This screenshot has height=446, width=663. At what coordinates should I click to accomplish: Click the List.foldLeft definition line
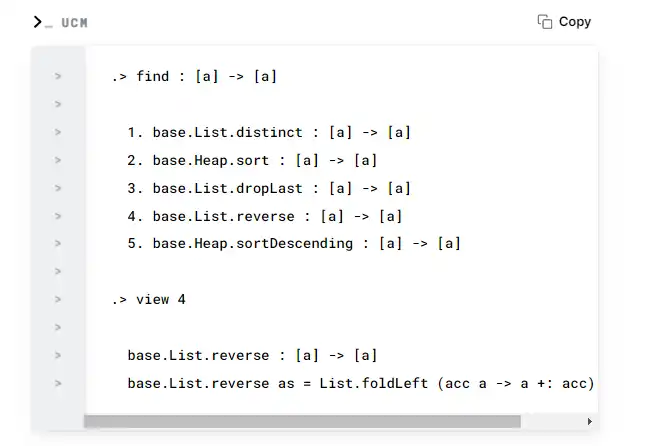click(361, 383)
